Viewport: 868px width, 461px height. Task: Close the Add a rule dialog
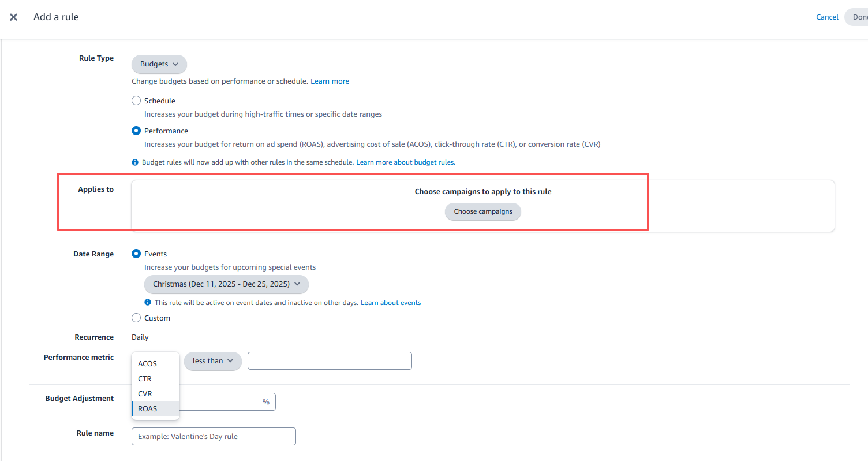point(13,17)
